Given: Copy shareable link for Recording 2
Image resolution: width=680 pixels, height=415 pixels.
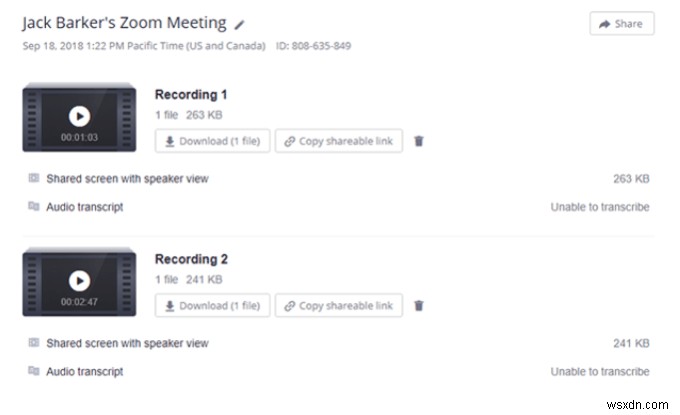Looking at the screenshot, I should pyautogui.click(x=338, y=306).
